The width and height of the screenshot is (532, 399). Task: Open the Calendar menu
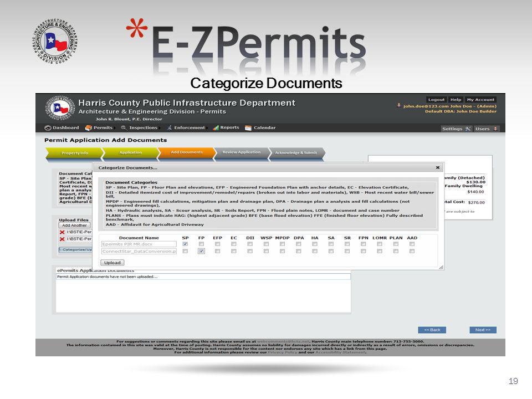[x=260, y=128]
